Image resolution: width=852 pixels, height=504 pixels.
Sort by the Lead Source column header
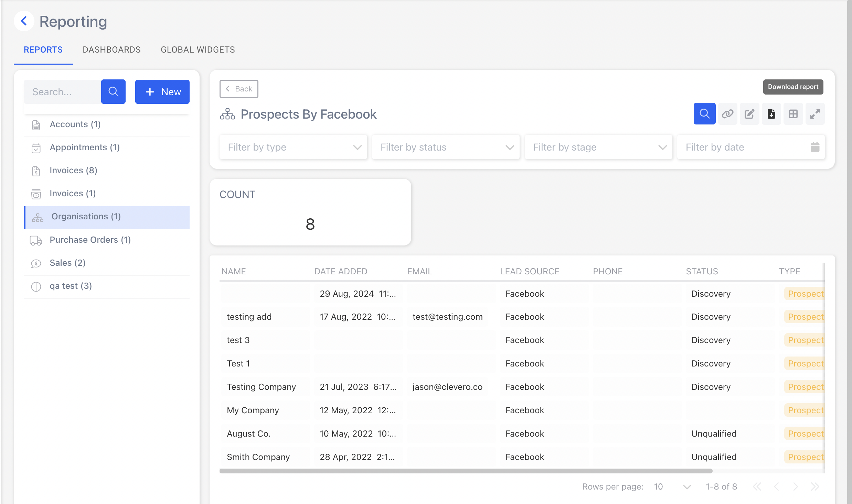[530, 271]
